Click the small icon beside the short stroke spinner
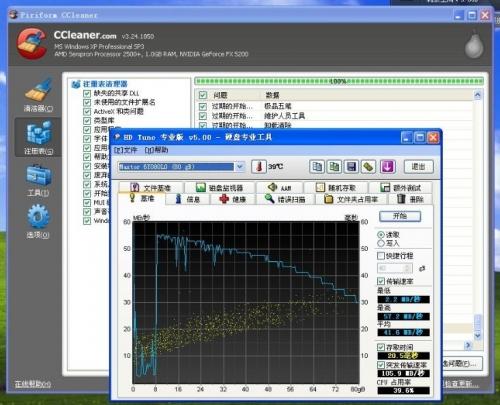 point(422,268)
